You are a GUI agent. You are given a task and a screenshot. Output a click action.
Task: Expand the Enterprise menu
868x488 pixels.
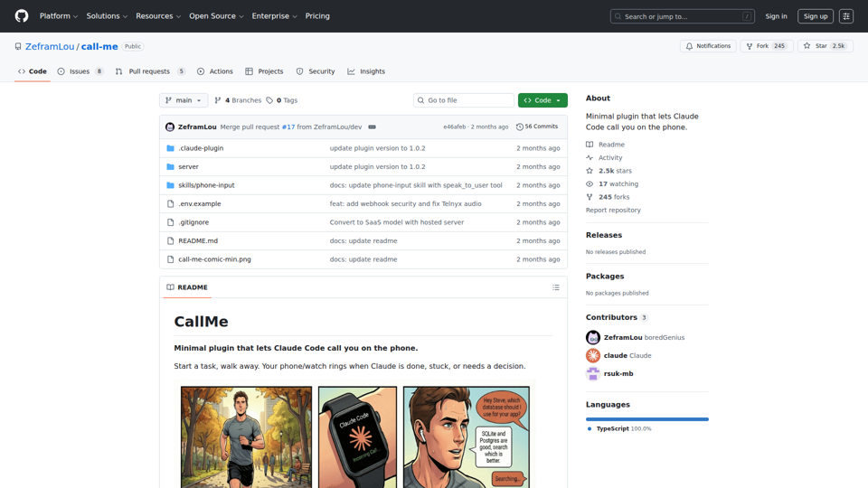tap(275, 16)
